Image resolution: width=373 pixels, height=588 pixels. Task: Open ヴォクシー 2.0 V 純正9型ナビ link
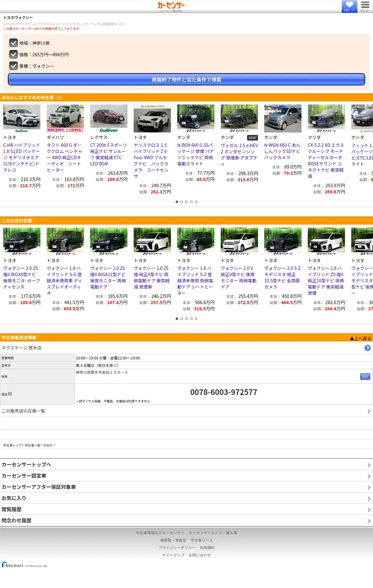point(239,278)
